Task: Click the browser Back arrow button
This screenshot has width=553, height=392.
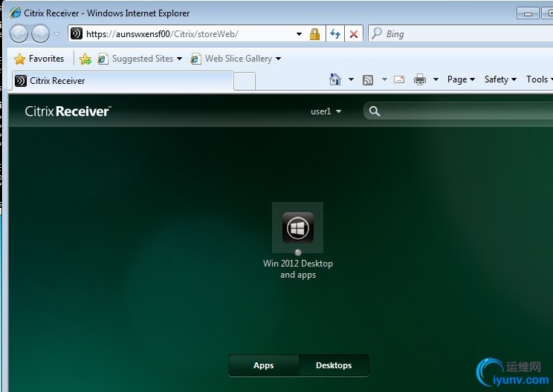Action: [19, 34]
